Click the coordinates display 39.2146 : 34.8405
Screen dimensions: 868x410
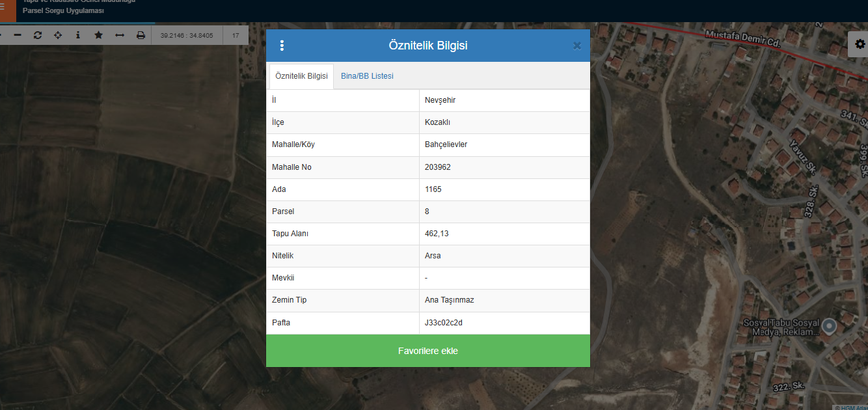[187, 35]
